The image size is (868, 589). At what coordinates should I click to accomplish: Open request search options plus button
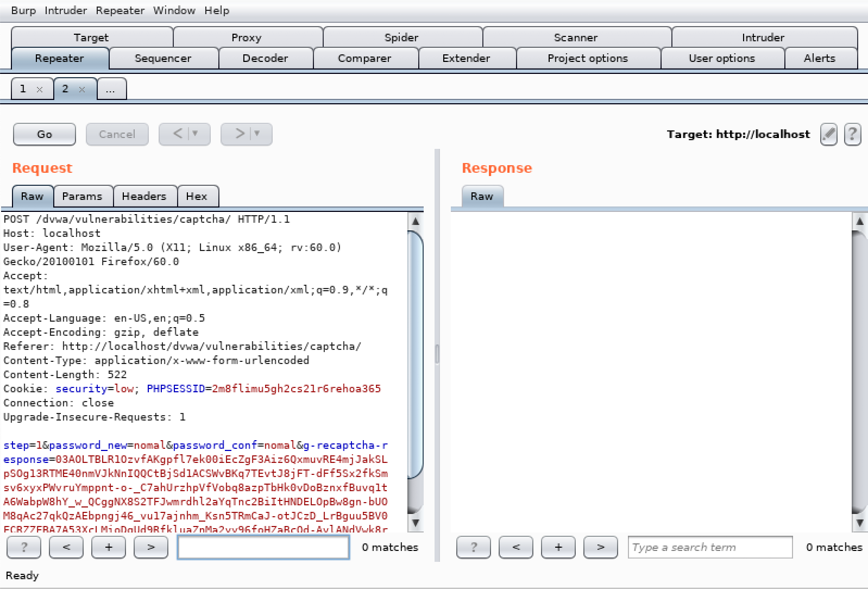[x=109, y=547]
